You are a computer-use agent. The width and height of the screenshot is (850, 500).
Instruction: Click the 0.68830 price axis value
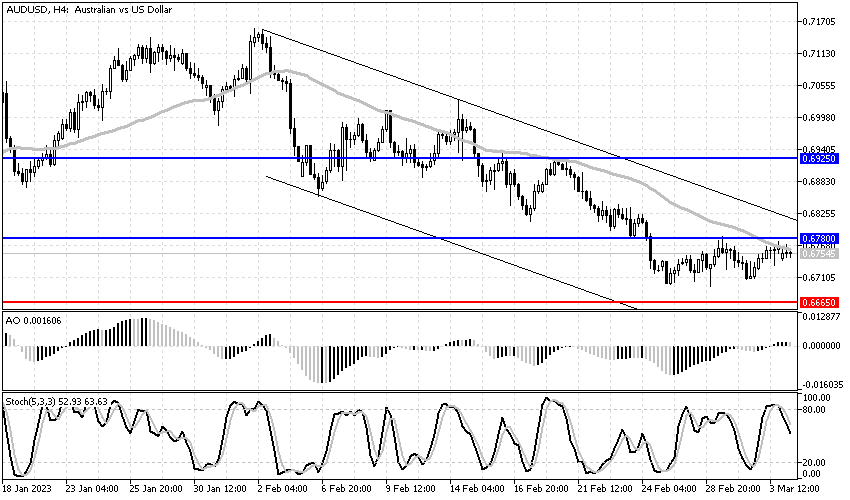(x=821, y=182)
